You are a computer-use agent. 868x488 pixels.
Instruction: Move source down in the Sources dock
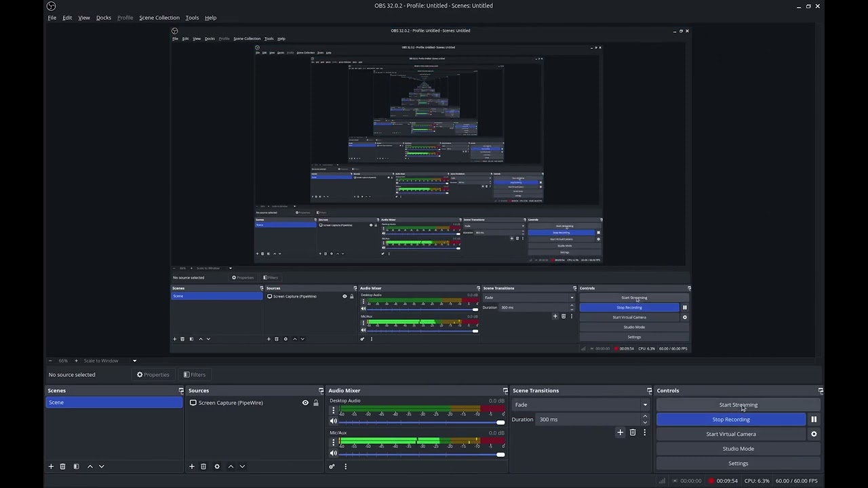242,466
